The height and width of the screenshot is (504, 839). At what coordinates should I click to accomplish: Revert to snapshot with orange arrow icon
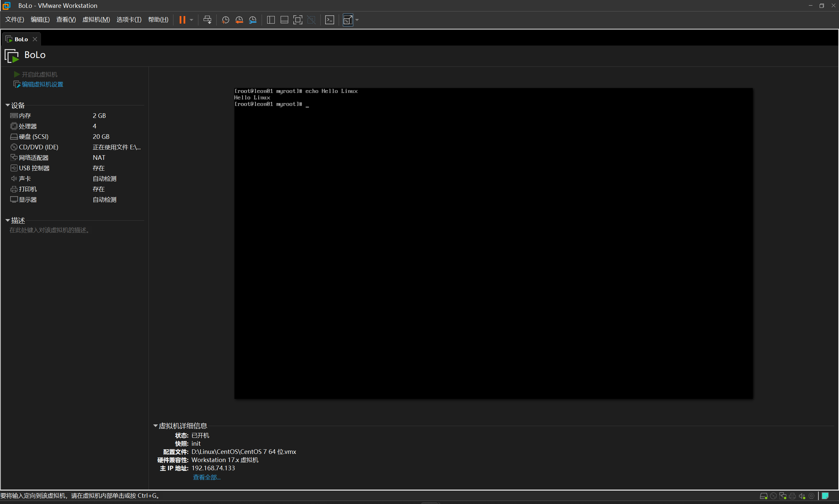pyautogui.click(x=239, y=20)
